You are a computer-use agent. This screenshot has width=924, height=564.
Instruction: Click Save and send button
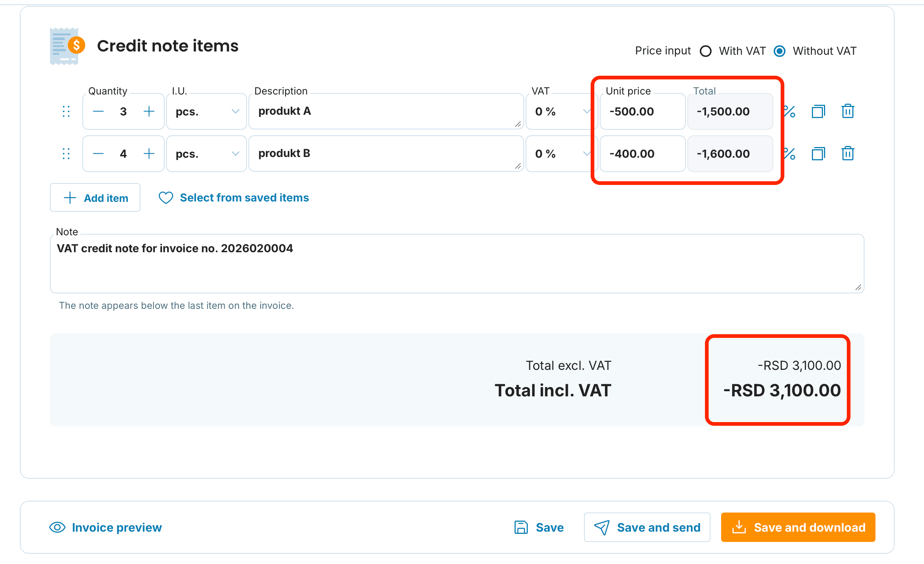pyautogui.click(x=647, y=527)
